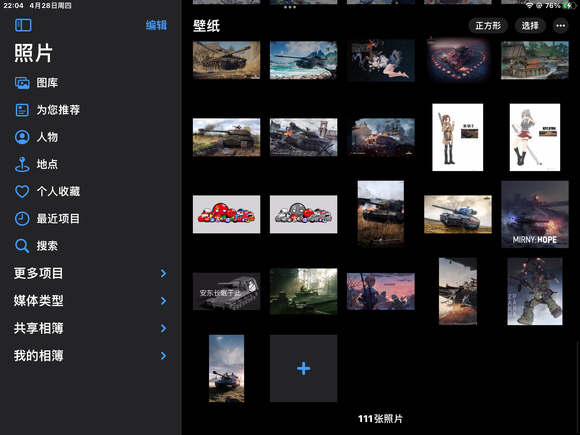This screenshot has width=580, height=435.
Task: Open the three-dots more options button
Action: point(560,26)
